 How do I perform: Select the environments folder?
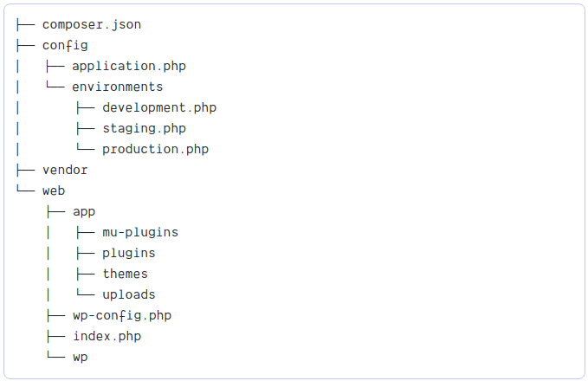[118, 87]
